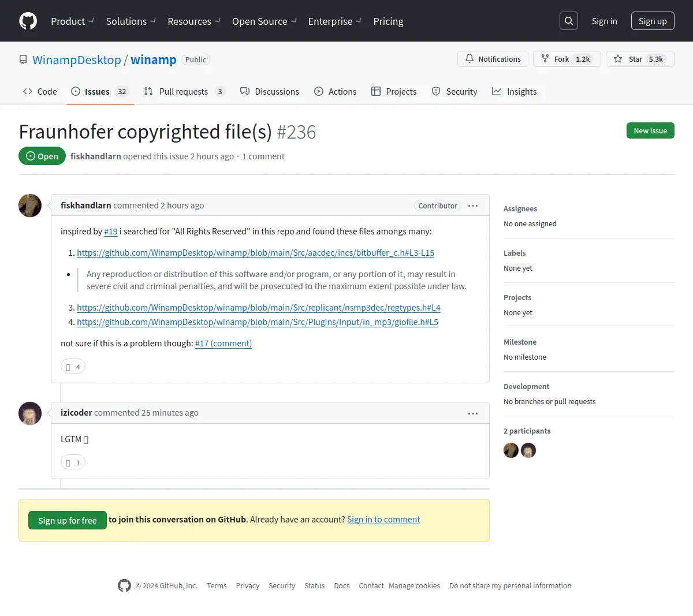
Task: Open the footer Docs link
Action: click(342, 585)
